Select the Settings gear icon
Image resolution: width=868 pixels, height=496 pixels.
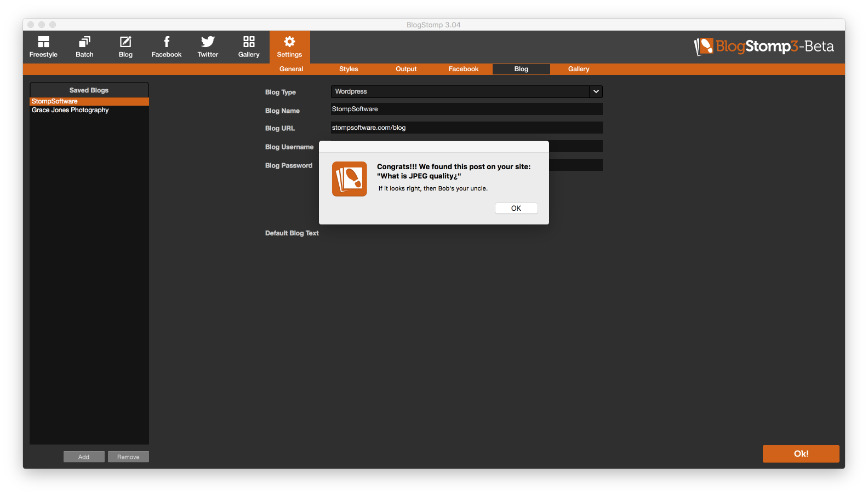click(289, 42)
